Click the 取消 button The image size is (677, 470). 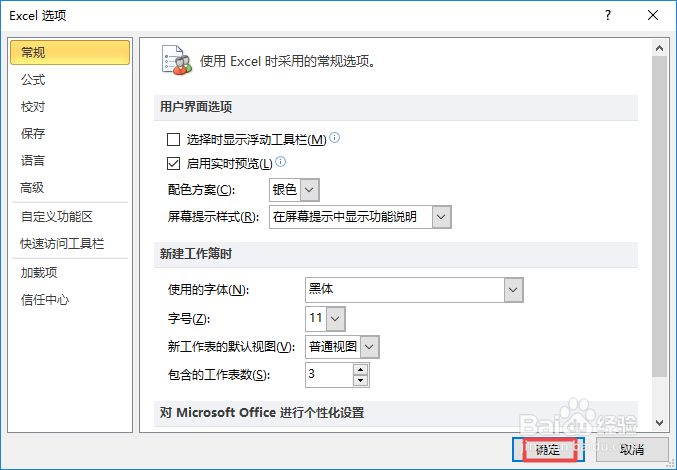point(632,450)
